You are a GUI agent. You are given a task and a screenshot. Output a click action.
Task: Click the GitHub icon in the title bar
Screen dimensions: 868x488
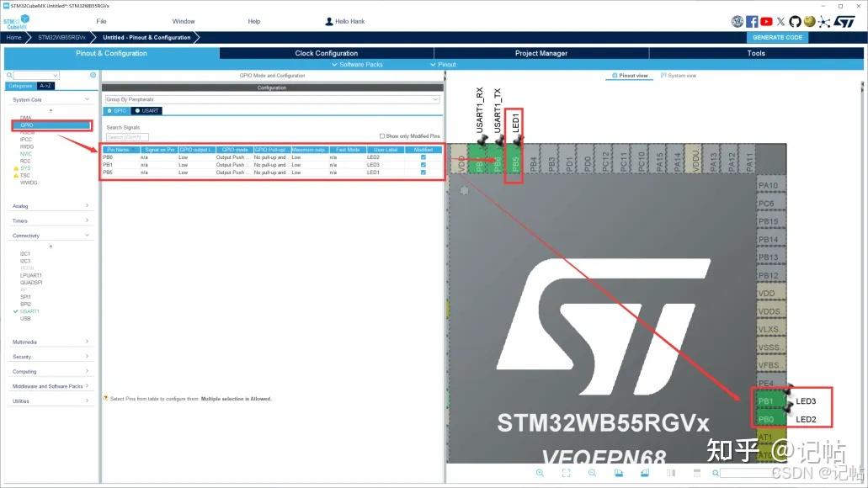[796, 22]
